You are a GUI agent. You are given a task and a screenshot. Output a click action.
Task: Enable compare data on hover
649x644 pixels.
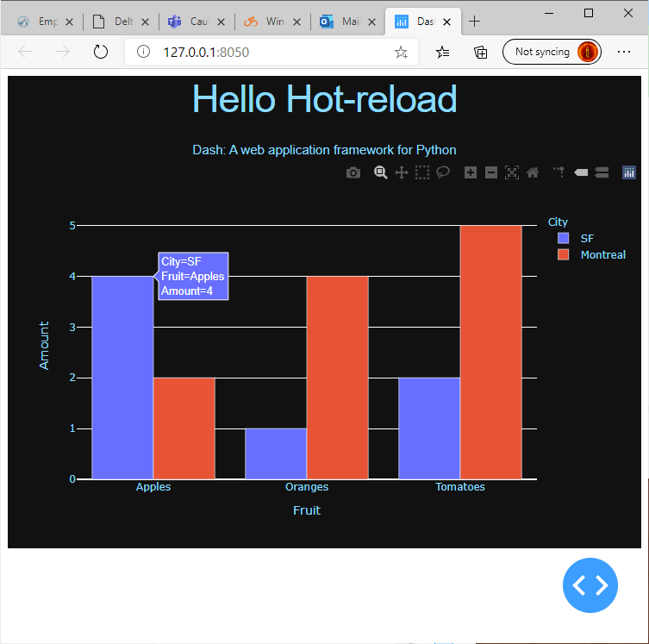click(x=602, y=172)
